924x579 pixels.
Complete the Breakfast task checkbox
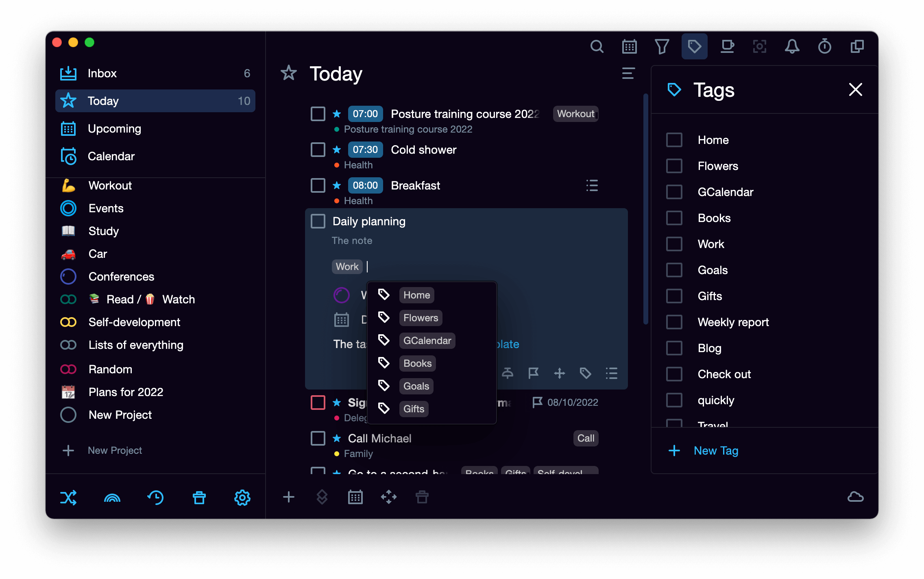318,185
